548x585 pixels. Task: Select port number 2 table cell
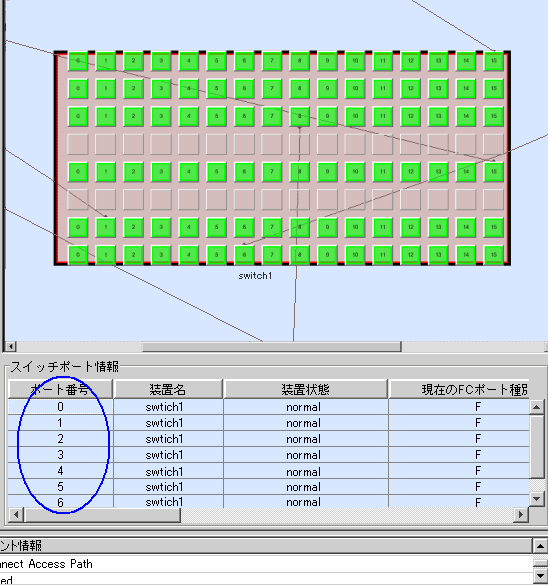coord(60,439)
